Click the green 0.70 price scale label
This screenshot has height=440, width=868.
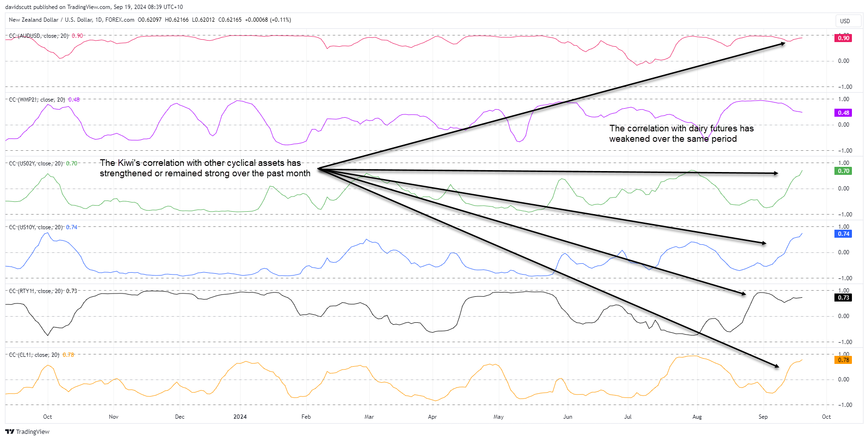tap(843, 171)
